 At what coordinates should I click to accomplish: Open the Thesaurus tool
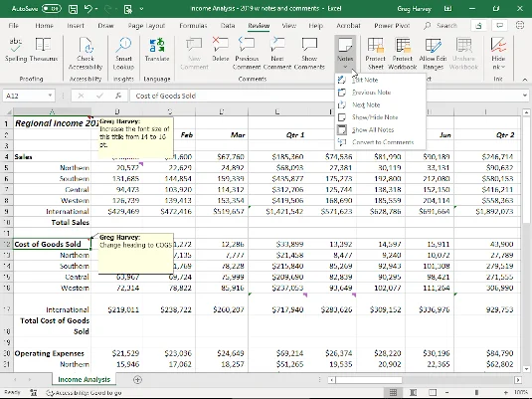44,50
